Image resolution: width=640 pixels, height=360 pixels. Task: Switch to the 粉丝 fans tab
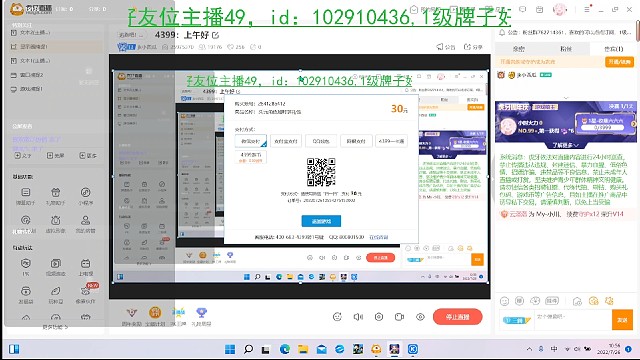coord(566,49)
